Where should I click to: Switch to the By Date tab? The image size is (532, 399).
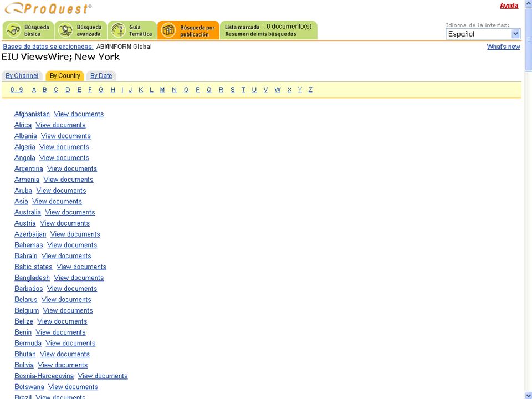tap(101, 76)
